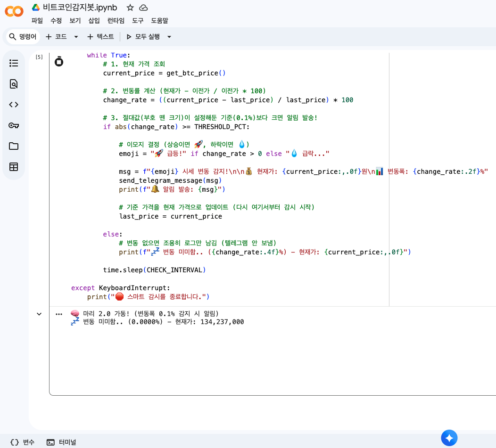Open the 보기 menu
Screen dimensions: 496x448
coord(75,21)
